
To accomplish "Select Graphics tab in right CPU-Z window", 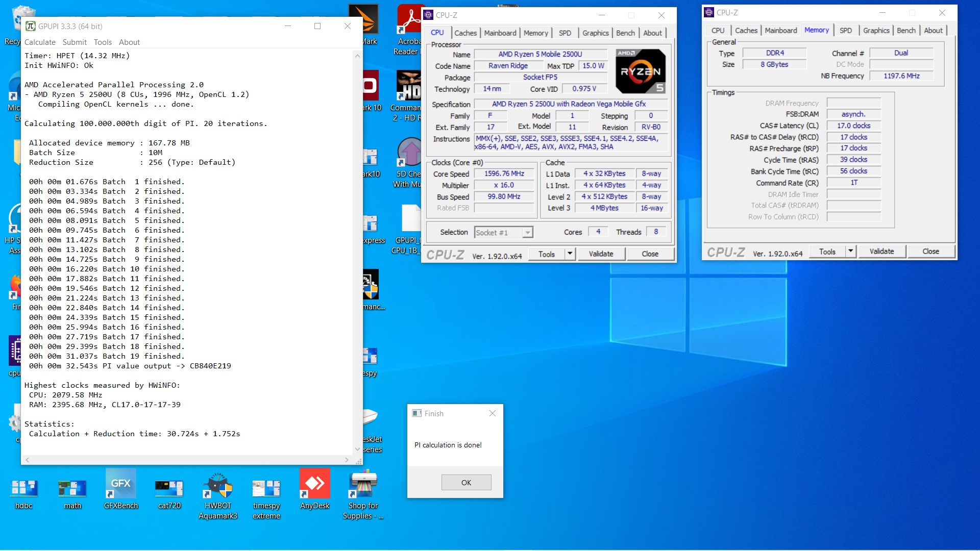I will 876,30.
